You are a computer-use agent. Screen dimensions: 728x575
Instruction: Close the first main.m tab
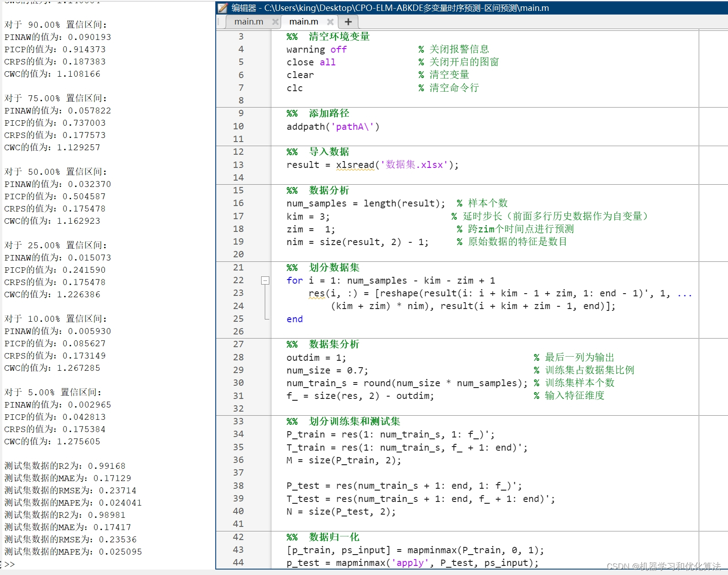[275, 22]
